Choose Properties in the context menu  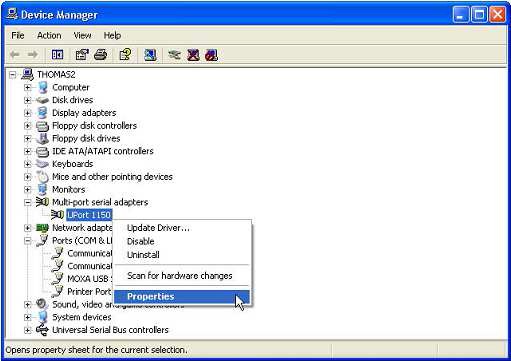[x=182, y=296]
